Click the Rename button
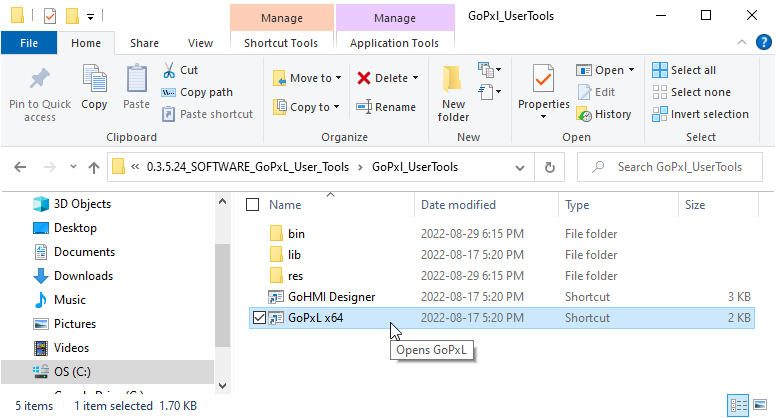The width and height of the screenshot is (776, 418). [x=386, y=107]
